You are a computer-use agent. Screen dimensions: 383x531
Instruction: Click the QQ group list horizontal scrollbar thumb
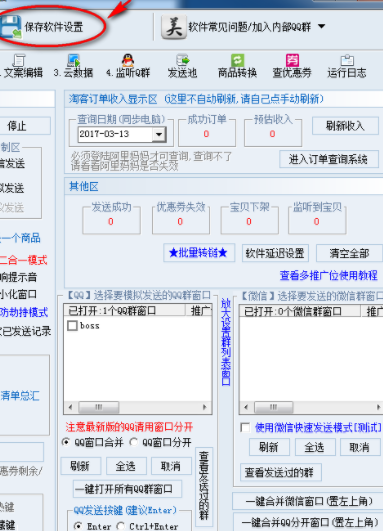tap(99, 407)
